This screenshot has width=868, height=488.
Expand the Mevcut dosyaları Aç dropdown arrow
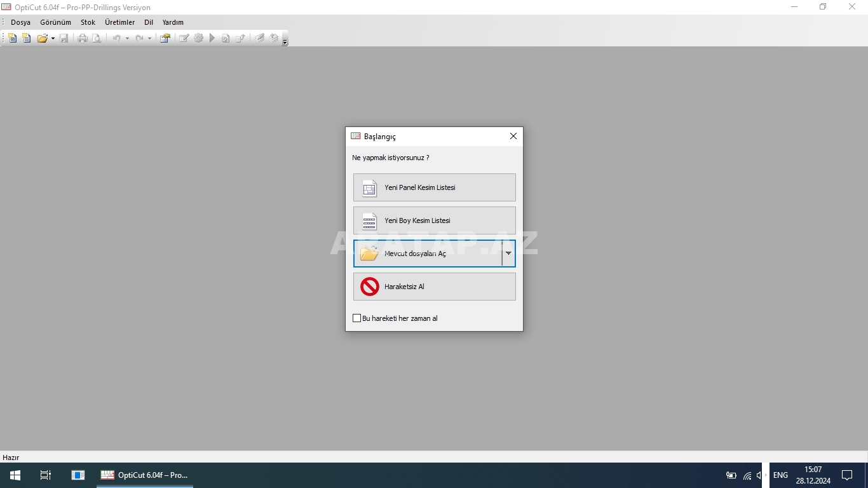[508, 254]
